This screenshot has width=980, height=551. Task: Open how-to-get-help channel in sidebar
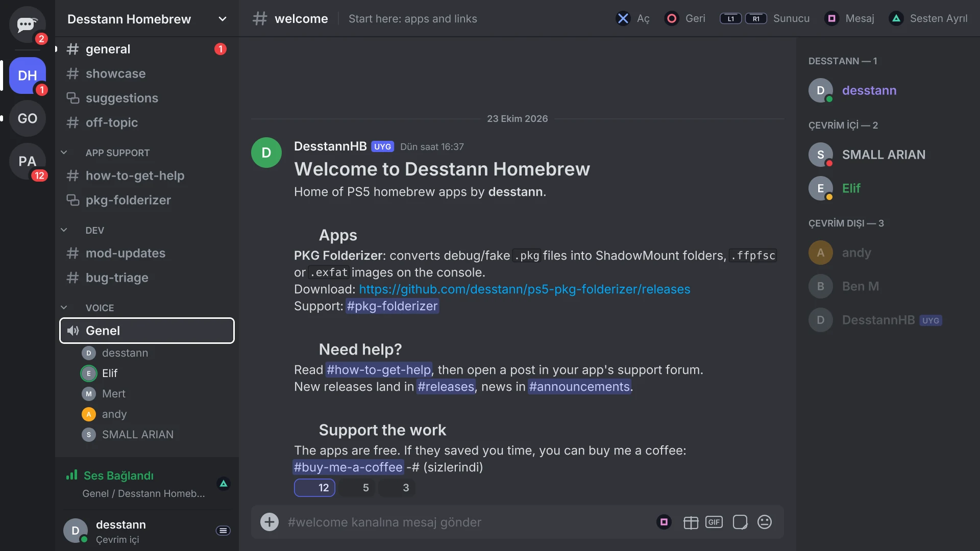(x=147, y=176)
